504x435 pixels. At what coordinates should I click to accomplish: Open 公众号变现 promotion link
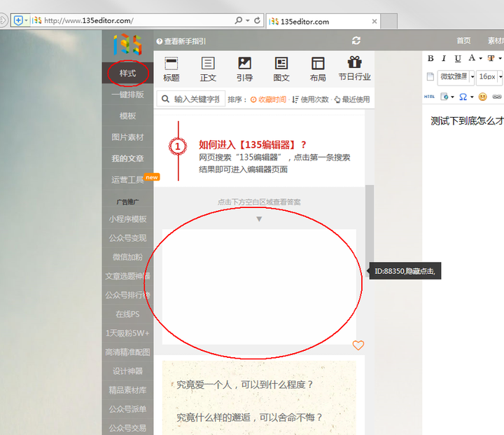pyautogui.click(x=127, y=238)
